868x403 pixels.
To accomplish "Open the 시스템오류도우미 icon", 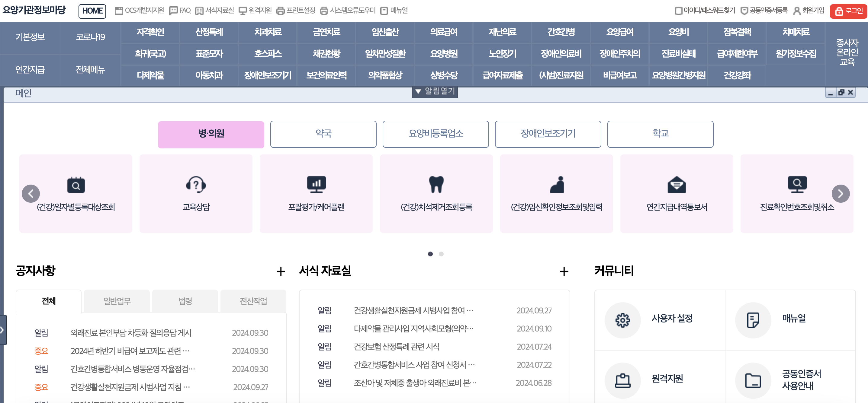I will [324, 11].
